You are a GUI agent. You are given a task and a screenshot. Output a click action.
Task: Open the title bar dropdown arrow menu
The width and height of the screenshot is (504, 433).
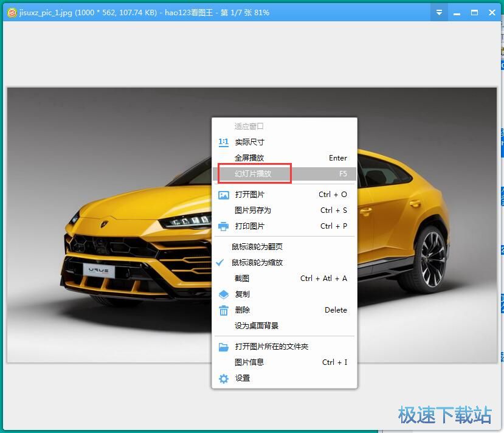[x=438, y=12]
